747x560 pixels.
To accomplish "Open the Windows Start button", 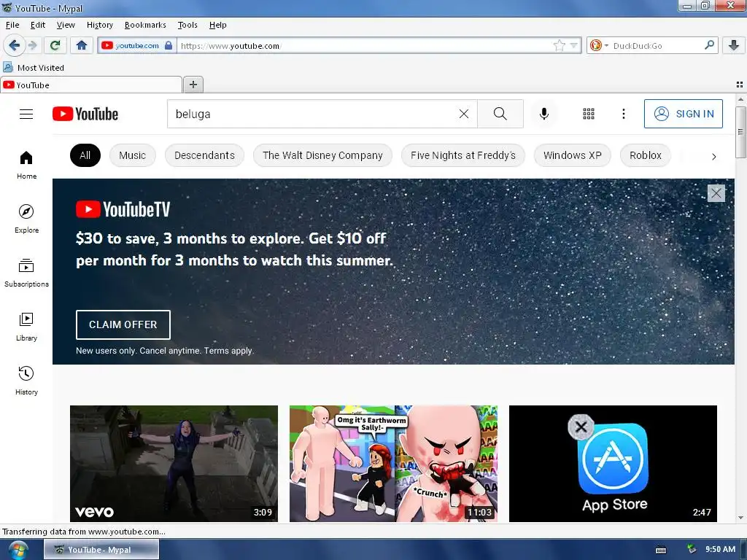I will click(18, 550).
